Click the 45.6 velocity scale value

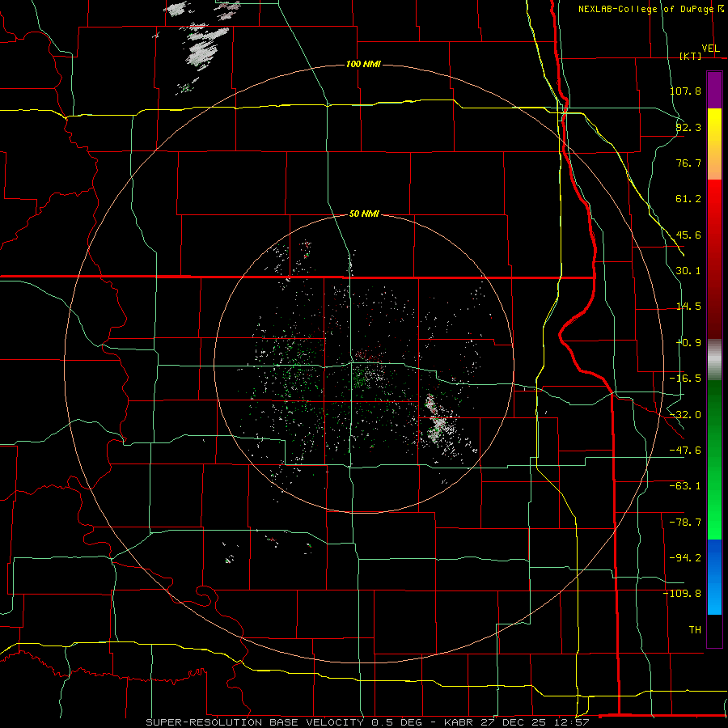(688, 235)
